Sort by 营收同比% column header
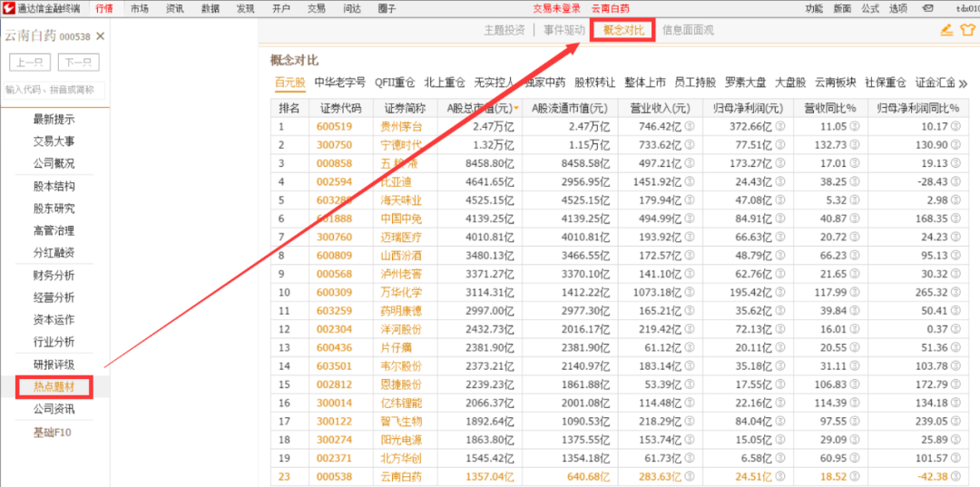 pos(830,108)
